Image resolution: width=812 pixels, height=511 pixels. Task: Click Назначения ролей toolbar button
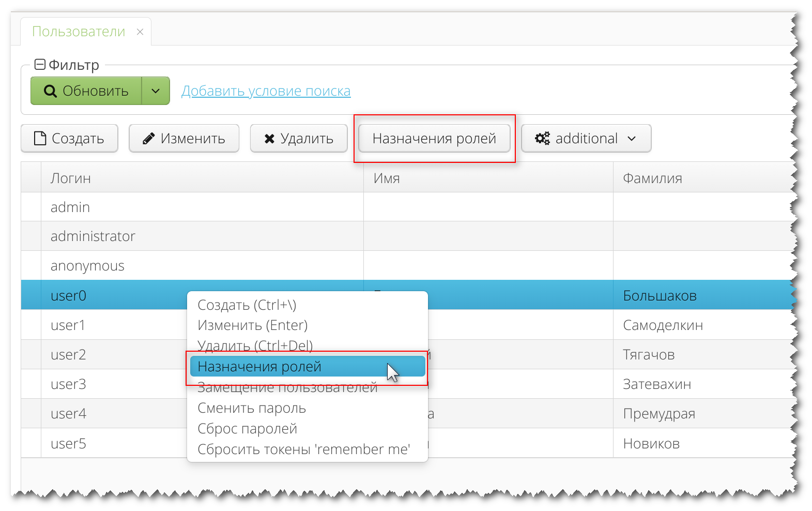434,138
